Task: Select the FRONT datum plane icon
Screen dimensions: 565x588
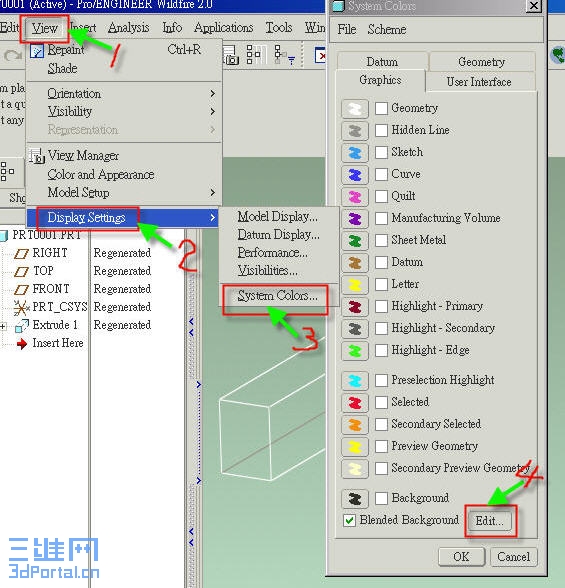Action: click(21, 290)
